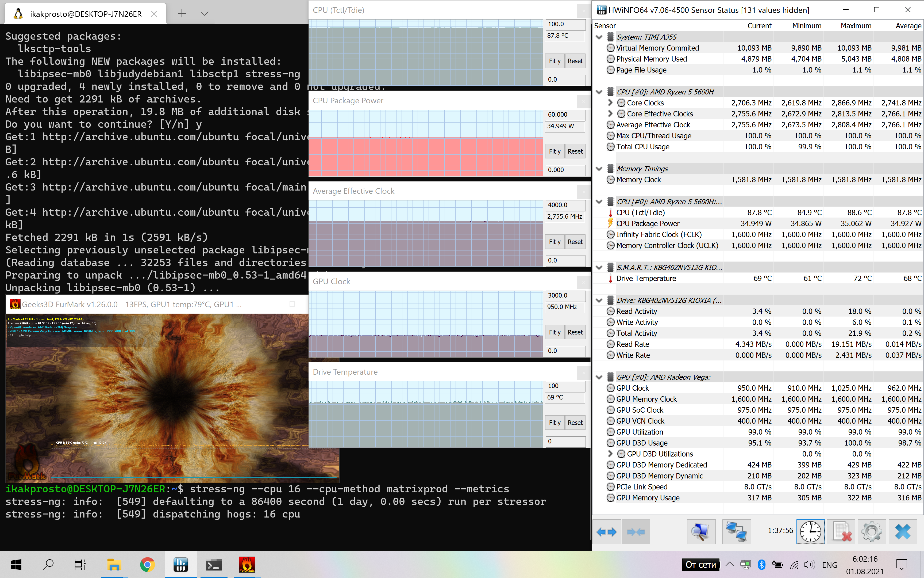Click CPU Package Power lightning icon
The image size is (924, 578).
[x=610, y=223]
